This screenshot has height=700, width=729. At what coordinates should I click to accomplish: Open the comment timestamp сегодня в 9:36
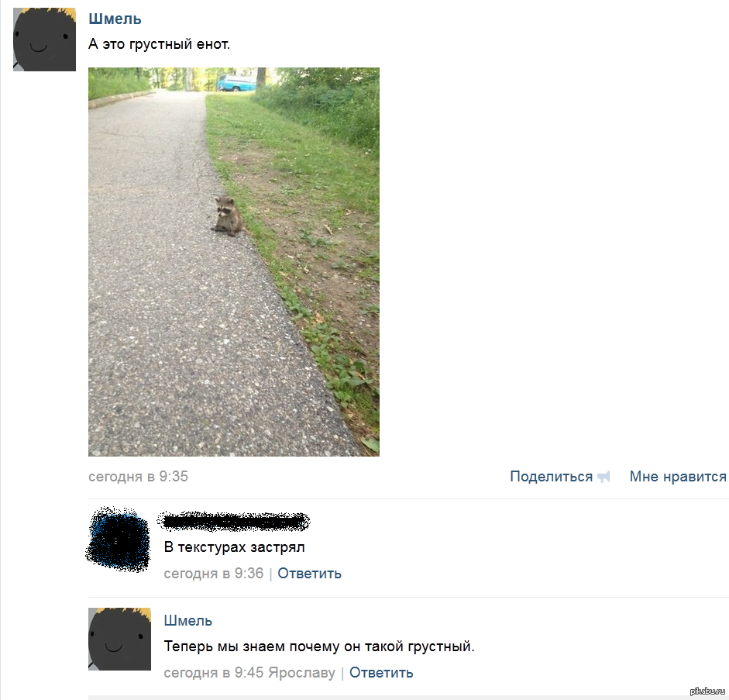click(x=213, y=574)
